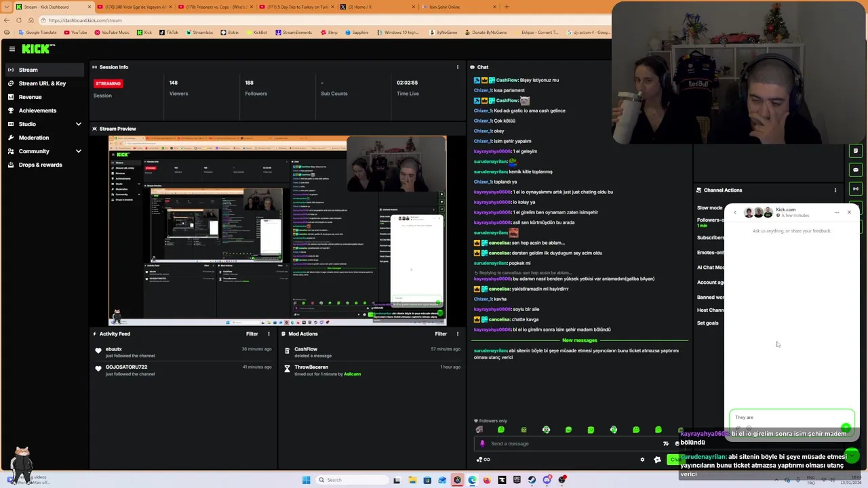Click the Stream Preview video thumbnail
This screenshot has height=488, width=868.
click(x=277, y=230)
